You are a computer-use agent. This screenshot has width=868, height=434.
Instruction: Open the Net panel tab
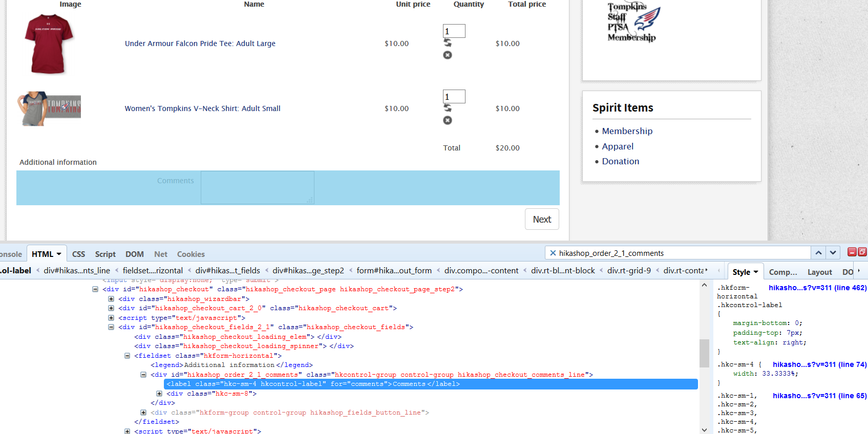(x=161, y=254)
